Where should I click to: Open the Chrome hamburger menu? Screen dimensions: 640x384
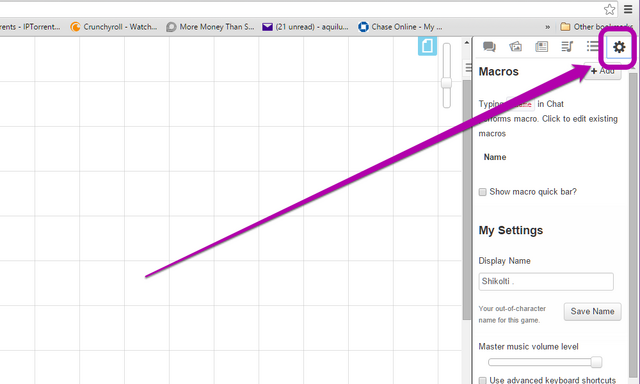click(628, 9)
